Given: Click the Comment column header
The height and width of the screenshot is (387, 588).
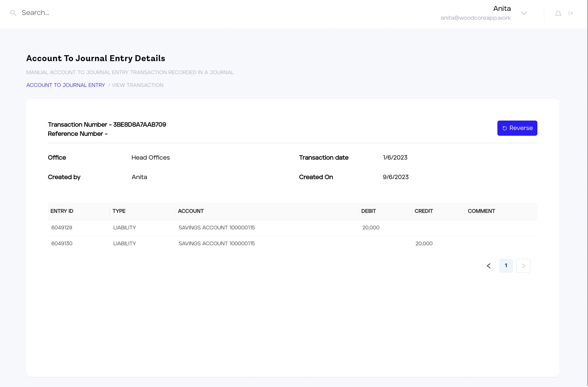Looking at the screenshot, I should (x=481, y=211).
